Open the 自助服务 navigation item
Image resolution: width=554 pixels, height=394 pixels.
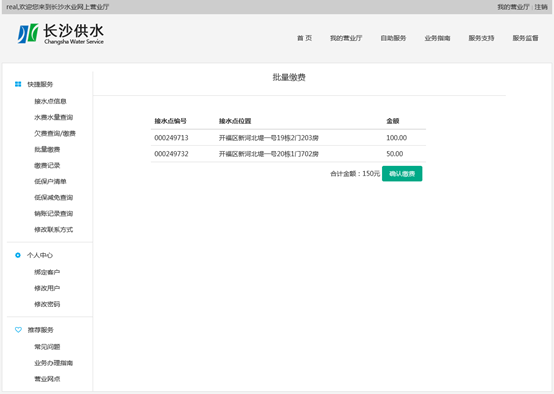tap(393, 38)
